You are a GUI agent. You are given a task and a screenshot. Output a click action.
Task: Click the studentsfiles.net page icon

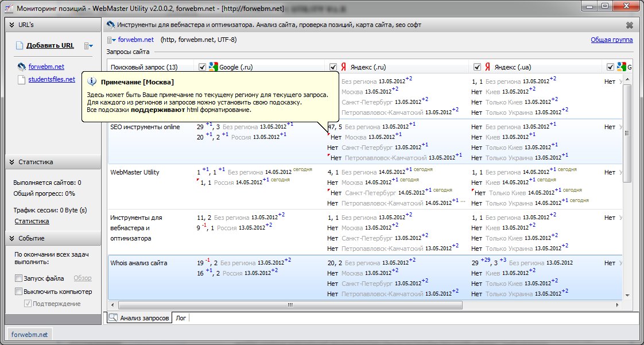click(22, 80)
